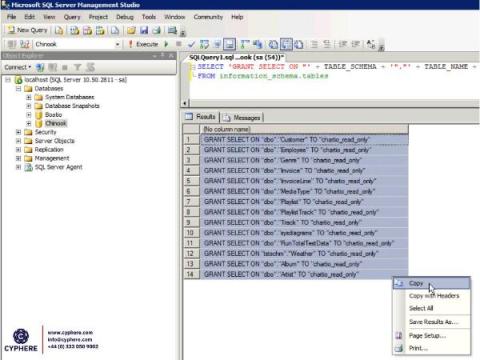Image resolution: width=480 pixels, height=360 pixels.
Task: Choose Copy in the context menu
Action: [x=432, y=283]
